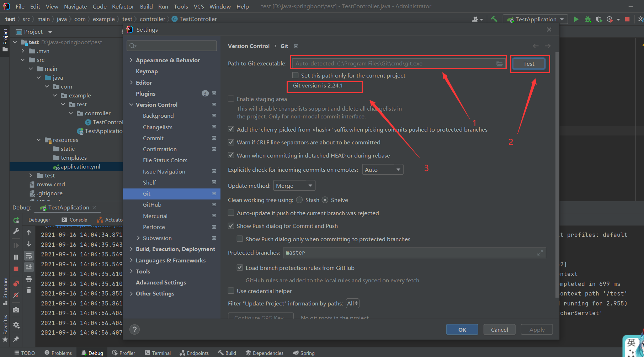This screenshot has width=644, height=357.
Task: Rerun TestApplication in Debug panel
Action: pyautogui.click(x=16, y=220)
